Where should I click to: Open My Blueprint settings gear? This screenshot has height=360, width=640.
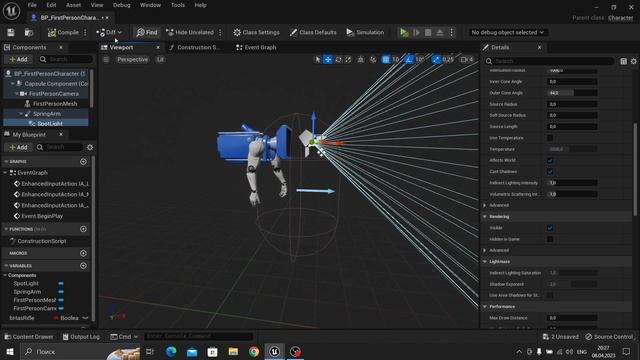[90, 147]
